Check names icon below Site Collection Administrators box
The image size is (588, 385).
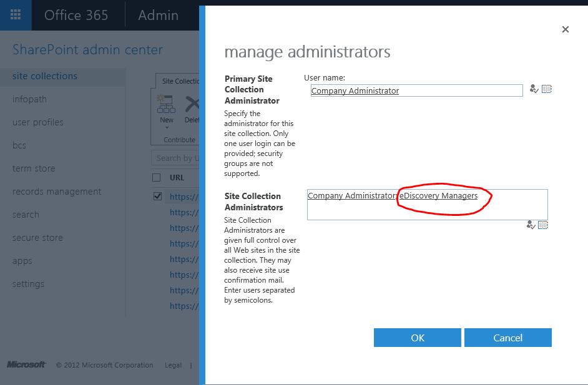pyautogui.click(x=531, y=225)
